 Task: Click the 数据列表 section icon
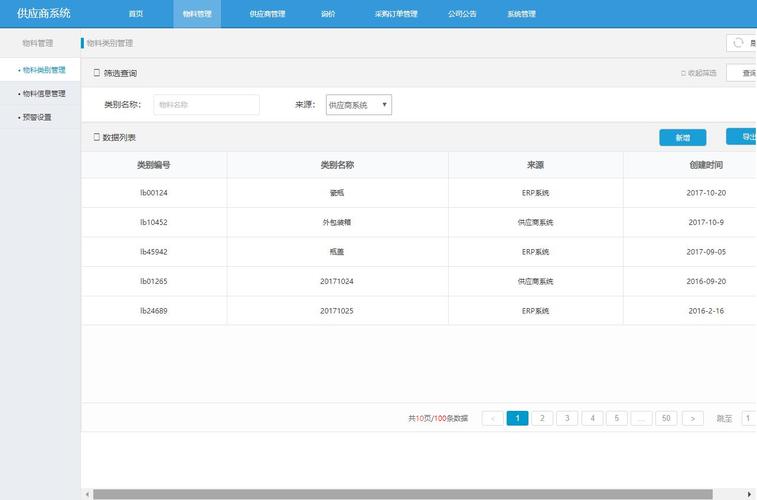click(97, 137)
